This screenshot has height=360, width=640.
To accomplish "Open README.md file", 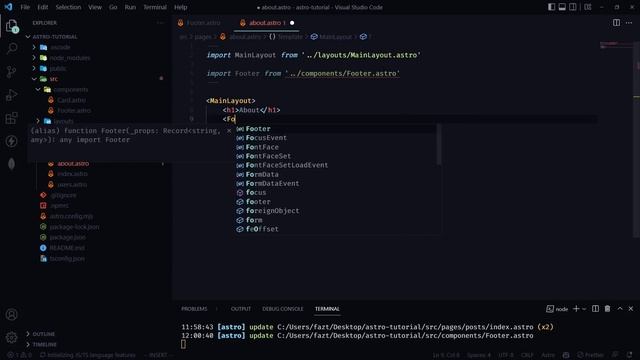I will [67, 248].
